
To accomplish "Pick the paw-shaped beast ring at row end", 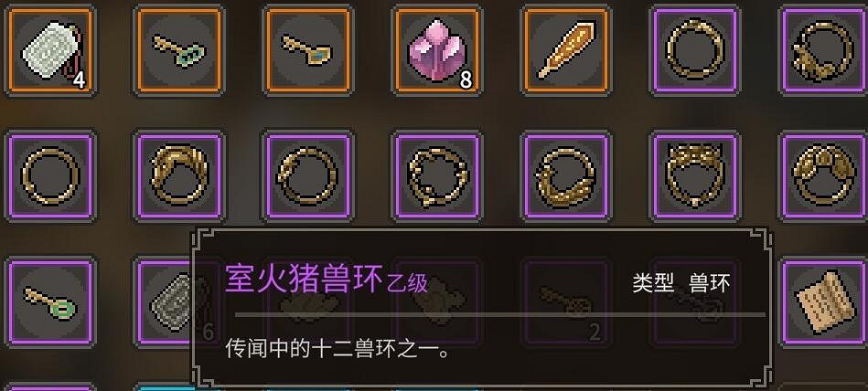I will (x=824, y=176).
